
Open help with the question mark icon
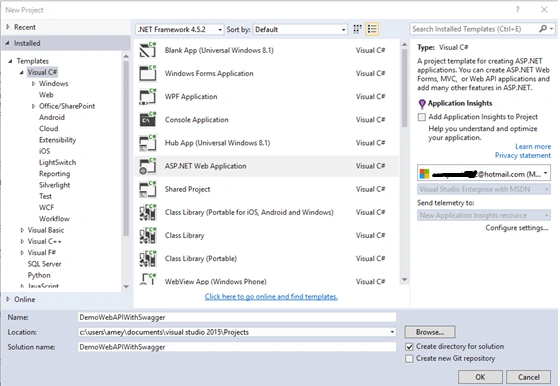click(518, 10)
